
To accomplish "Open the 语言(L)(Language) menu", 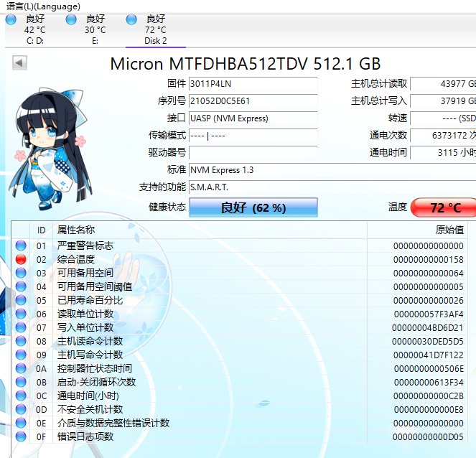I will 43,6.
